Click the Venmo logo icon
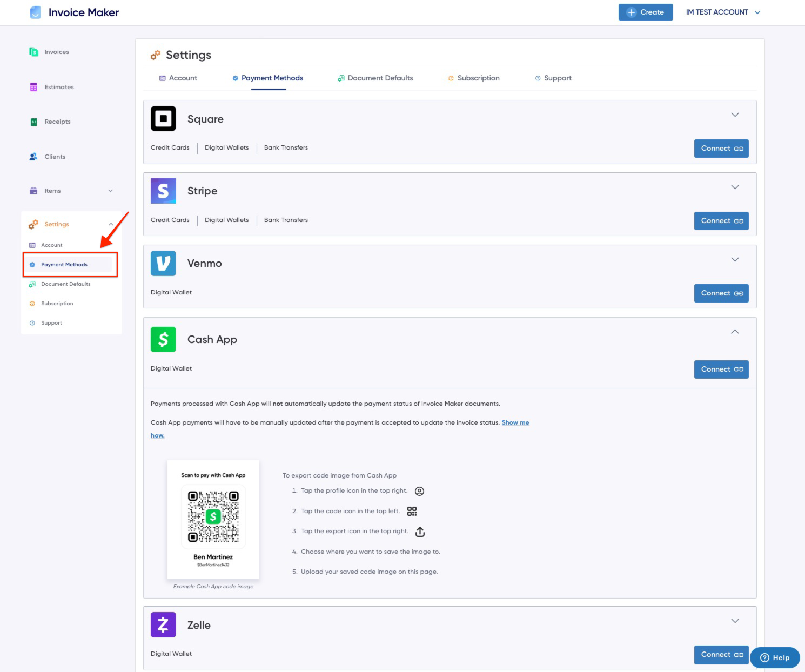Viewport: 805px width, 672px height. tap(163, 263)
